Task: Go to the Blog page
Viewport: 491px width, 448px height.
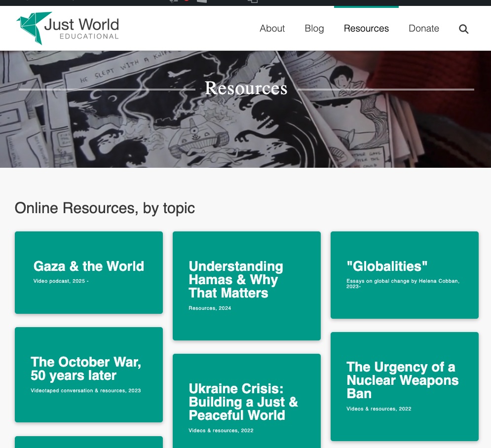Action: point(314,29)
